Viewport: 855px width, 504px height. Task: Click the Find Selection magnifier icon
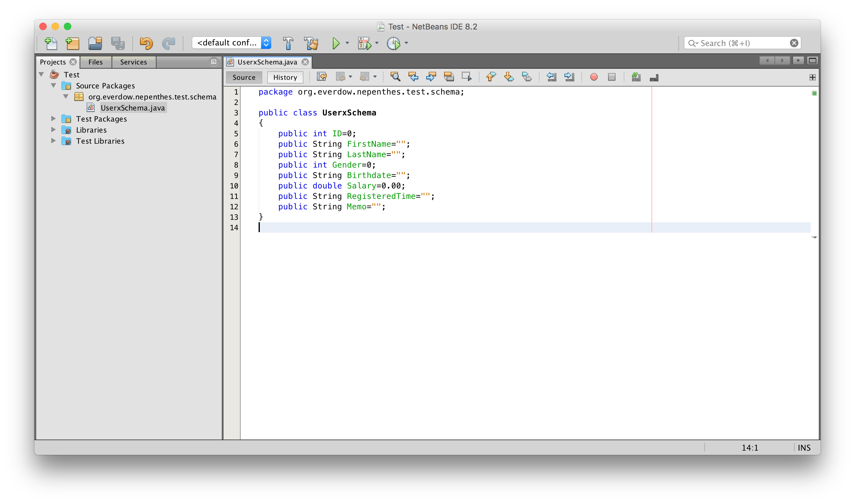coord(395,77)
